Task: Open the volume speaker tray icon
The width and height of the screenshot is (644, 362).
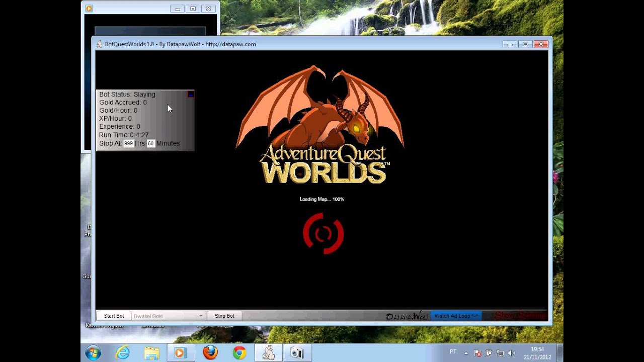Action: (511, 353)
